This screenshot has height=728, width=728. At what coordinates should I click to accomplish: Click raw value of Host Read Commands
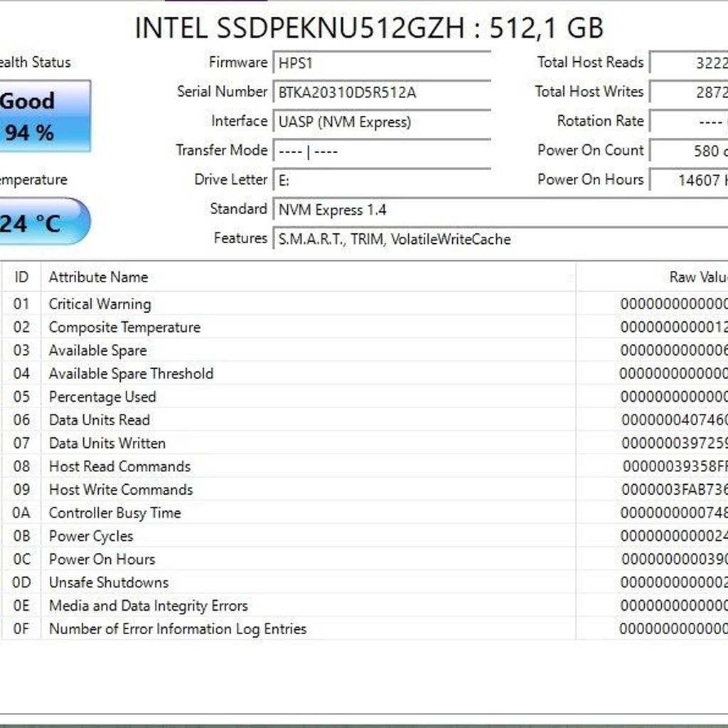(x=675, y=466)
